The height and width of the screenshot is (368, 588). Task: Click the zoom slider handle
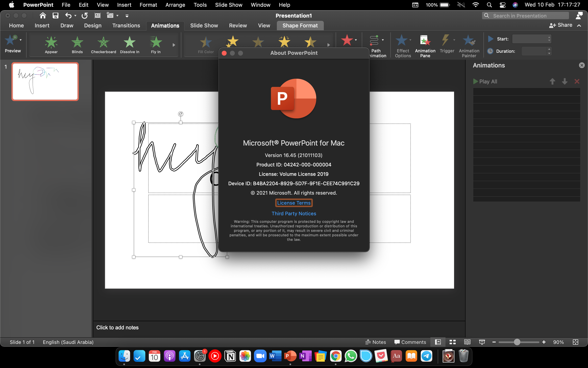[517, 342]
